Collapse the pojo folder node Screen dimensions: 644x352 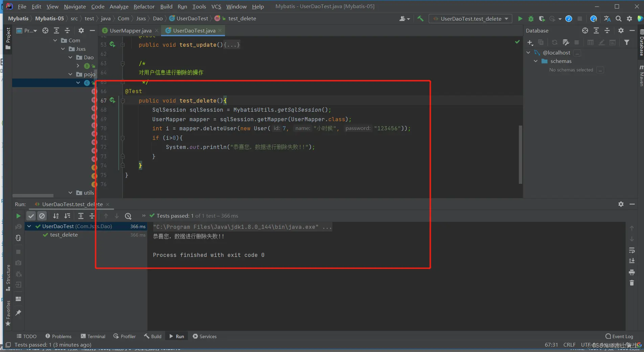pos(70,74)
